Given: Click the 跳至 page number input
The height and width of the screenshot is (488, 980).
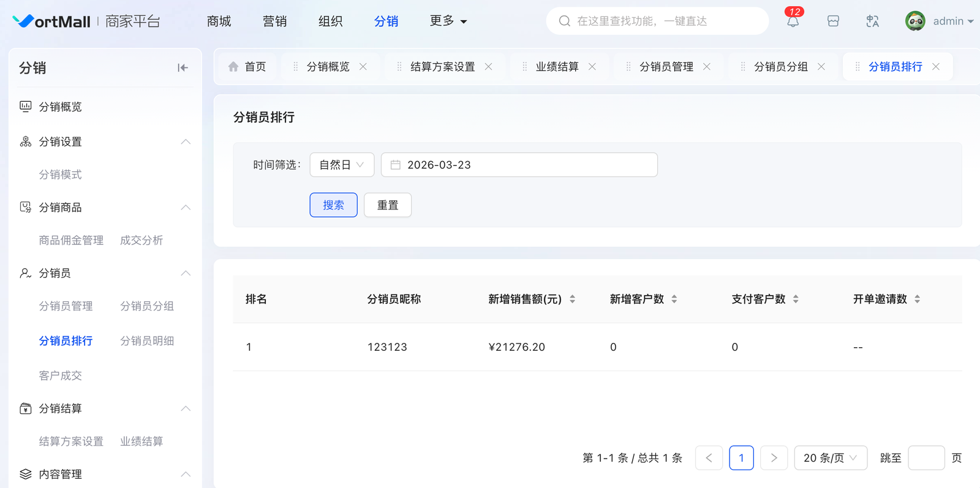Looking at the screenshot, I should 925,458.
